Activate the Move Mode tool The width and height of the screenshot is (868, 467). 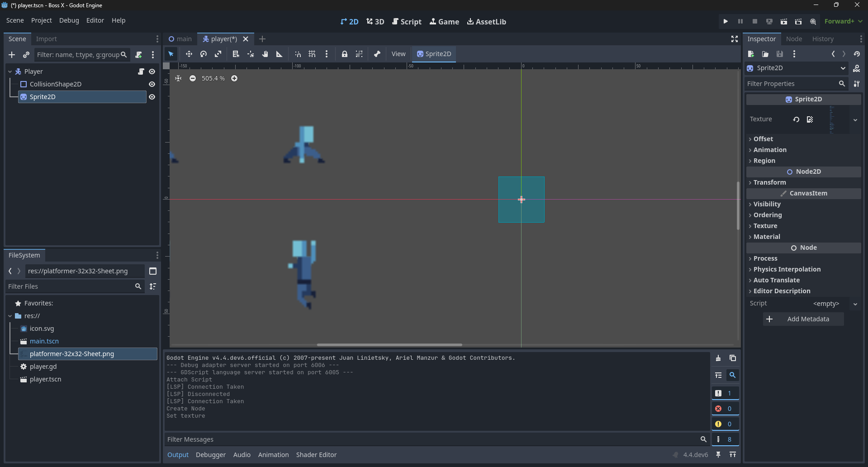click(x=189, y=54)
